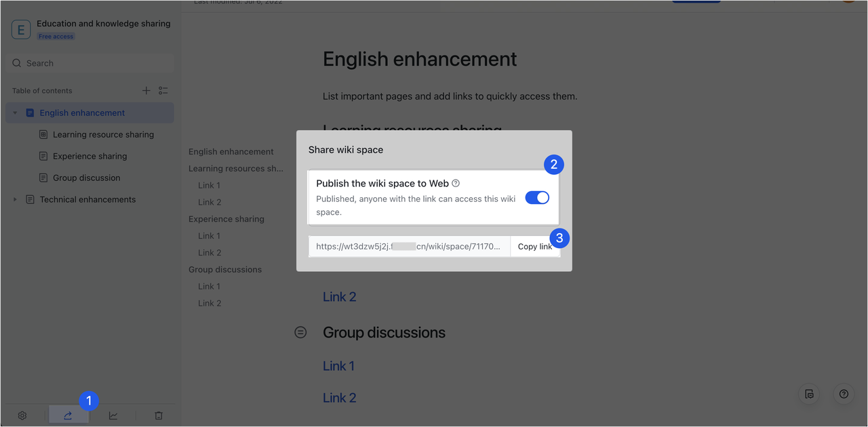Open the comments feedback icon near bottom right
Screen dimensions: 868x427
(x=808, y=394)
